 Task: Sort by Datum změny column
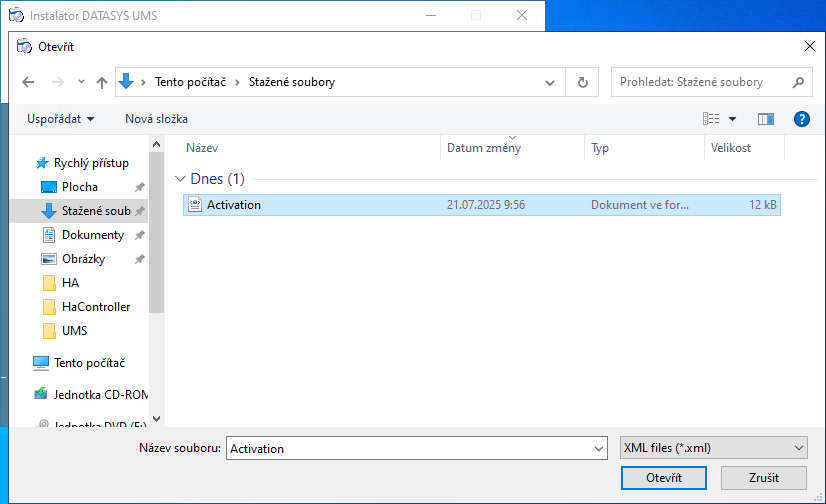(512, 148)
